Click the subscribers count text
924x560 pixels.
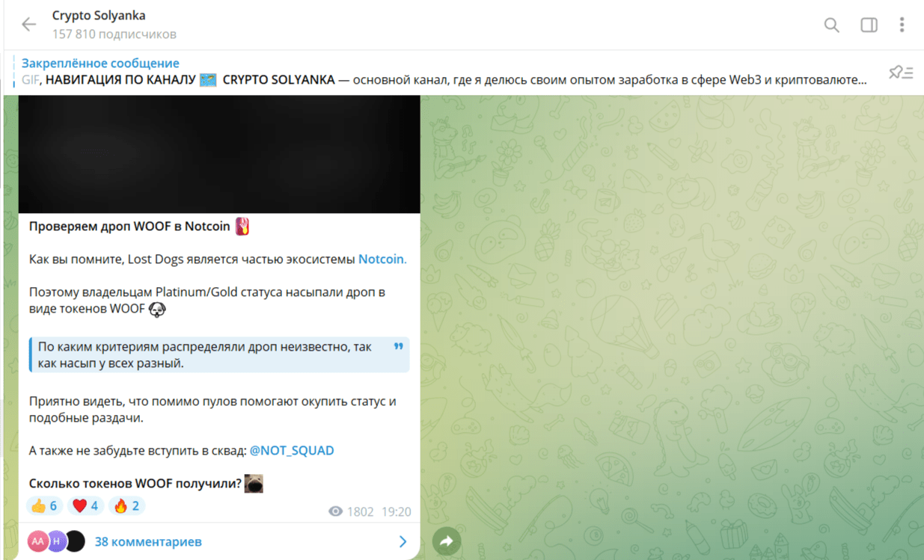[x=114, y=34]
